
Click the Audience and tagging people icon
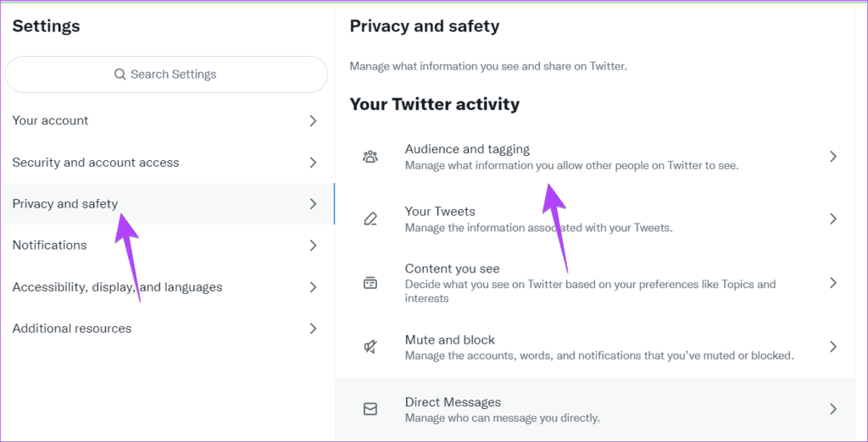click(370, 157)
